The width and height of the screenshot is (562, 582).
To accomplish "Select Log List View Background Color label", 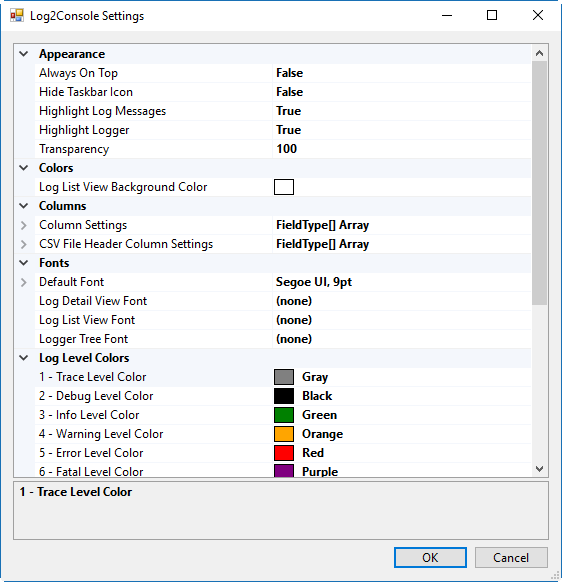I will coord(123,187).
